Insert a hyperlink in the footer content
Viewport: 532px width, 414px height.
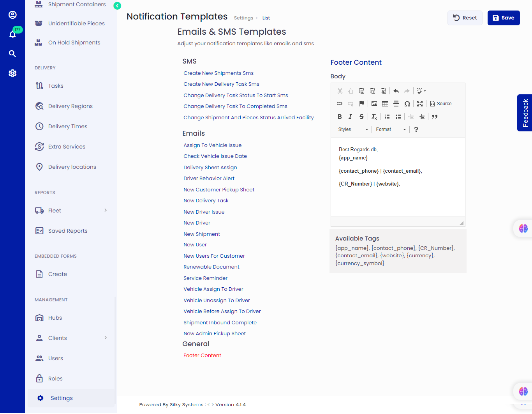point(339,103)
